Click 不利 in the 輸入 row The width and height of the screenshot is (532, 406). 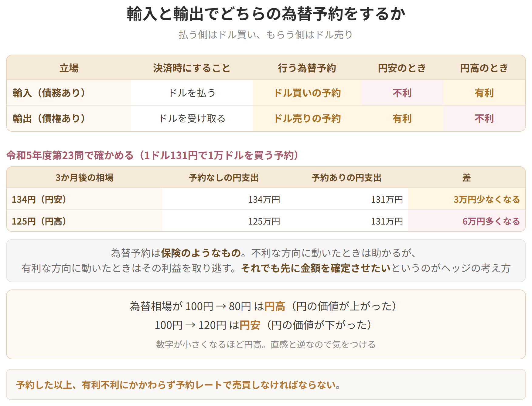click(402, 93)
